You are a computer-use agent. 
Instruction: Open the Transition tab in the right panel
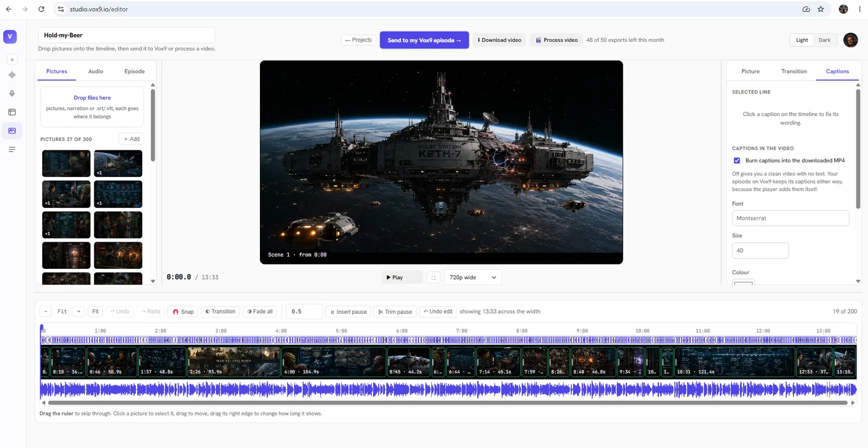(x=794, y=72)
